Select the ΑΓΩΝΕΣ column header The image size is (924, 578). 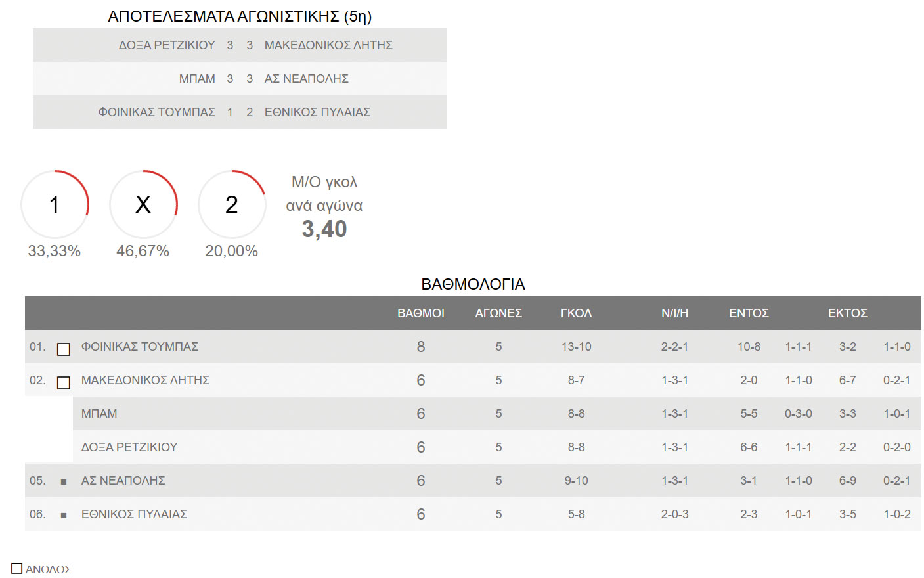tap(498, 313)
